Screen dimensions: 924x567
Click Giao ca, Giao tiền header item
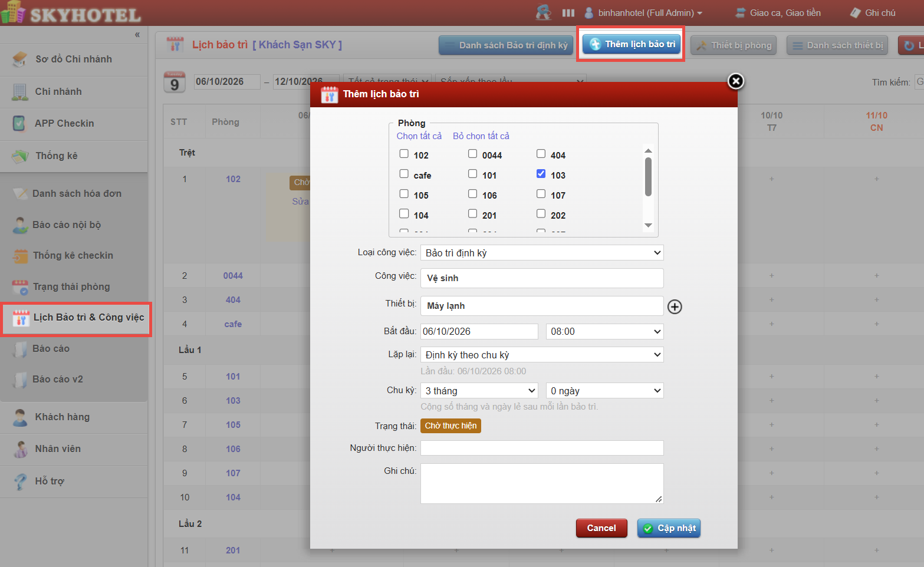pyautogui.click(x=778, y=12)
